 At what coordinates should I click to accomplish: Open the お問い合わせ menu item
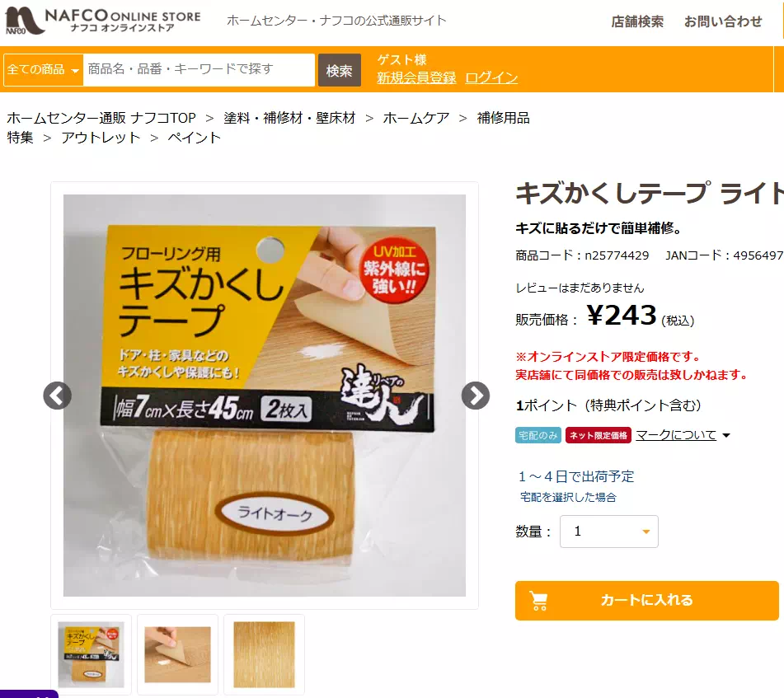pos(723,21)
